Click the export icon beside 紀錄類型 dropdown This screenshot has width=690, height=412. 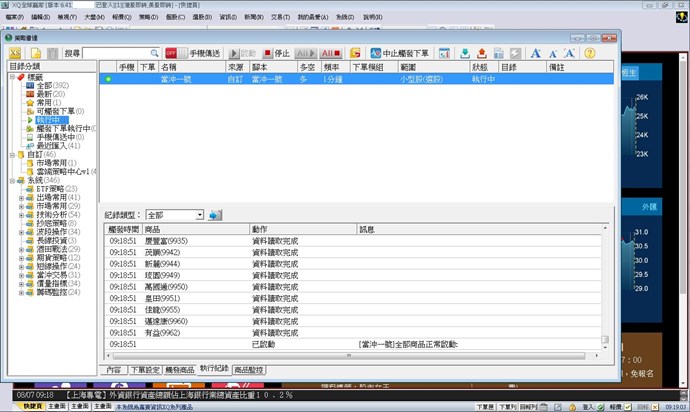pos(215,215)
